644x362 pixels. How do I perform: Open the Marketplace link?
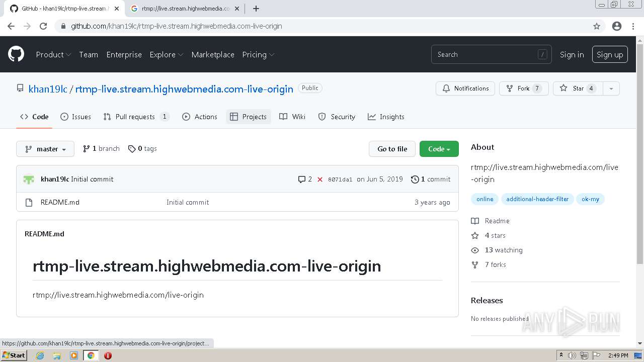(213, 54)
